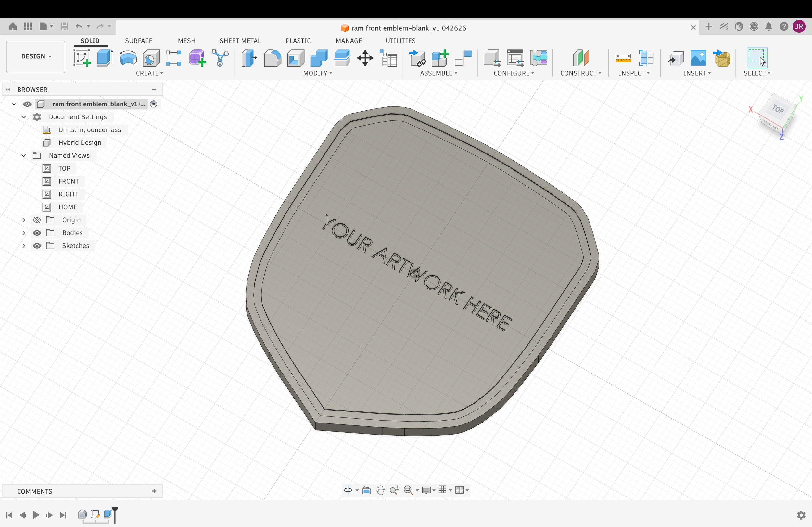Expand the Bodies folder in browser
The image size is (812, 527).
(x=23, y=233)
